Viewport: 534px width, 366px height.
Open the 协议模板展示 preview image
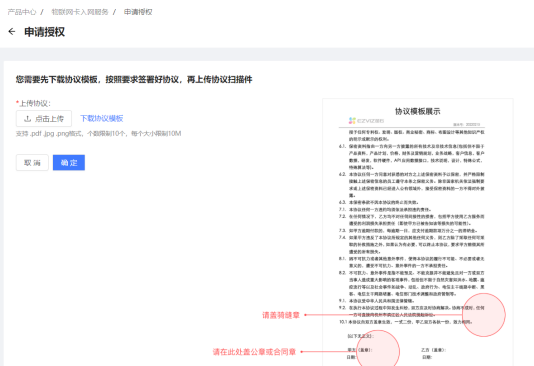[x=418, y=232]
